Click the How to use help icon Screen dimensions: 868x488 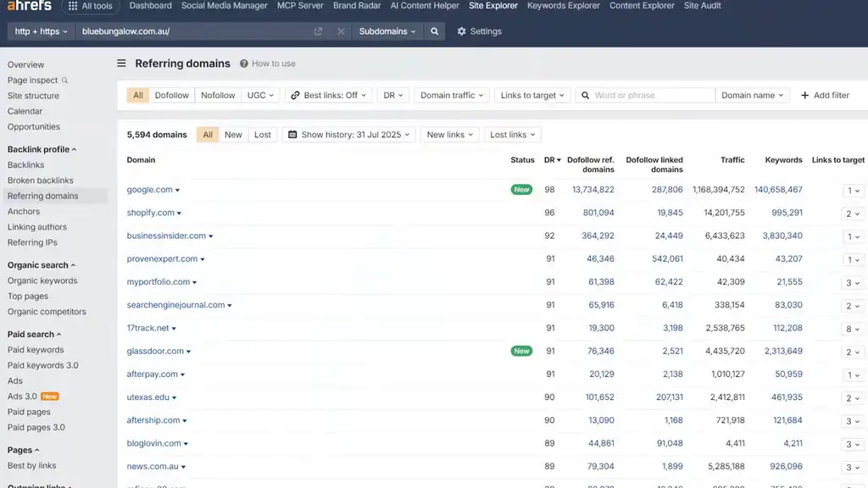pos(243,64)
